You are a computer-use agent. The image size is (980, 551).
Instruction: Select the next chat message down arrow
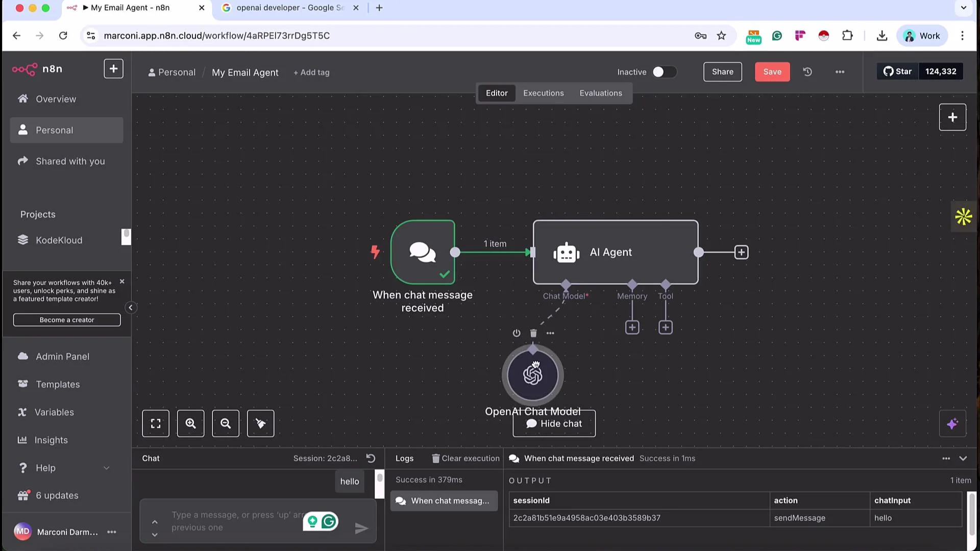(x=155, y=535)
